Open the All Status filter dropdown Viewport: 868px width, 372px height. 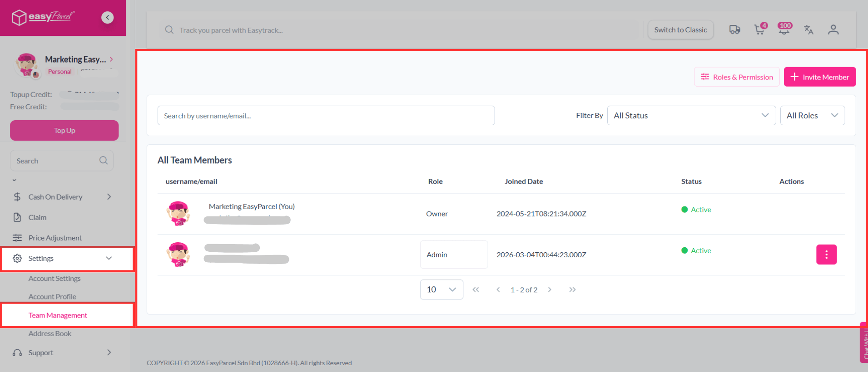(691, 116)
